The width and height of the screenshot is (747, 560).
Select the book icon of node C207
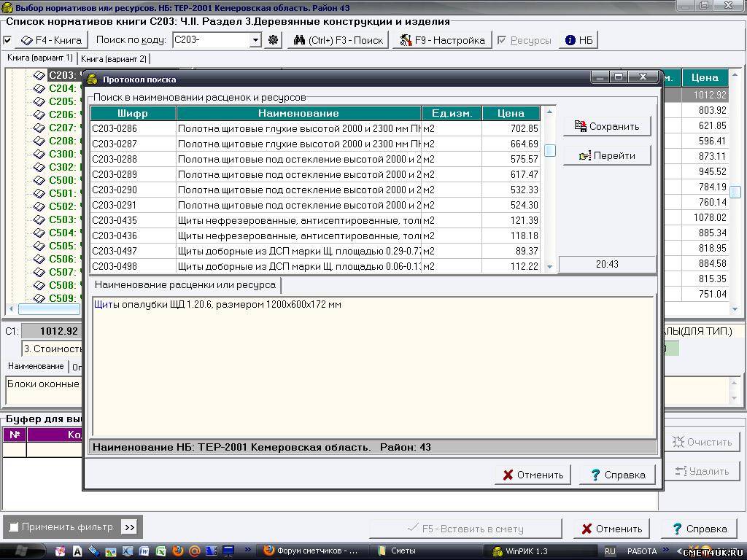click(39, 128)
